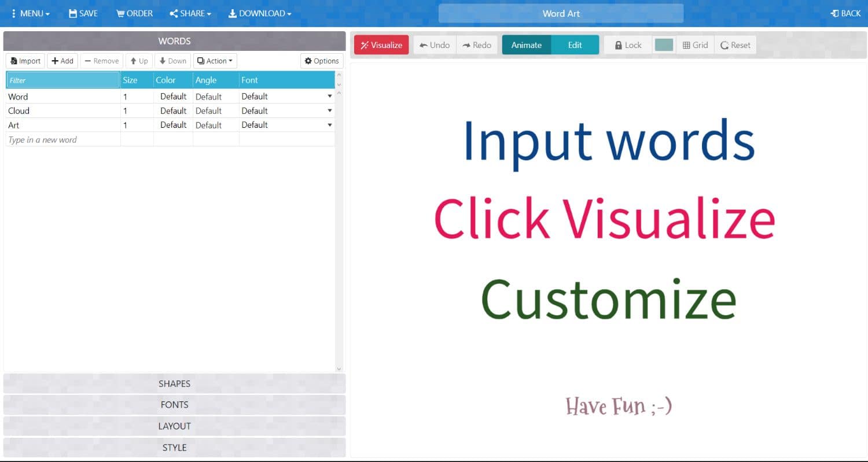Expand the SHAPES panel
This screenshot has height=462, width=868.
click(x=174, y=384)
